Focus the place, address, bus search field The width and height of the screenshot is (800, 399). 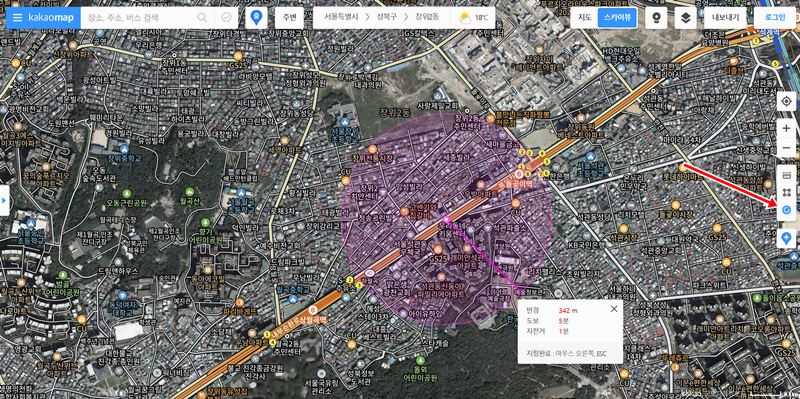pos(140,18)
